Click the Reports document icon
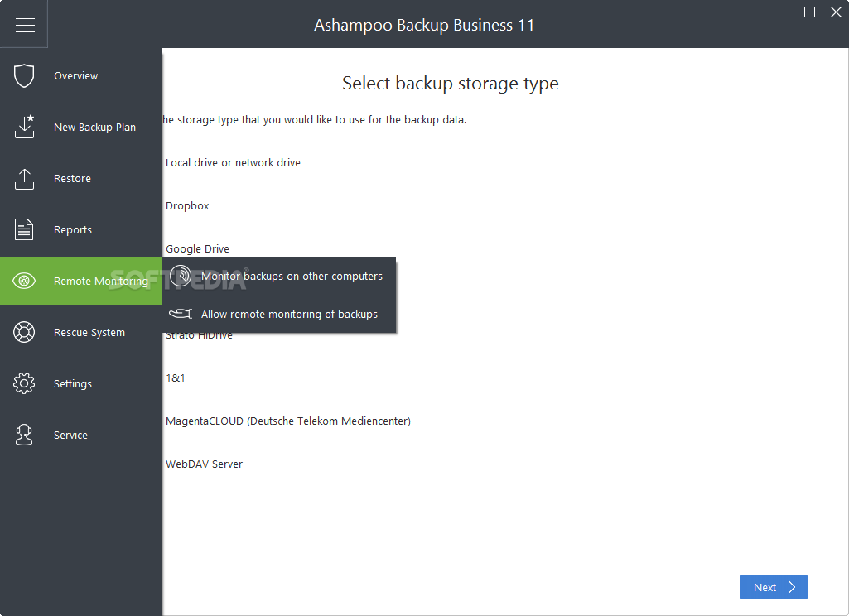Screen dimensions: 849x616 (x=24, y=229)
